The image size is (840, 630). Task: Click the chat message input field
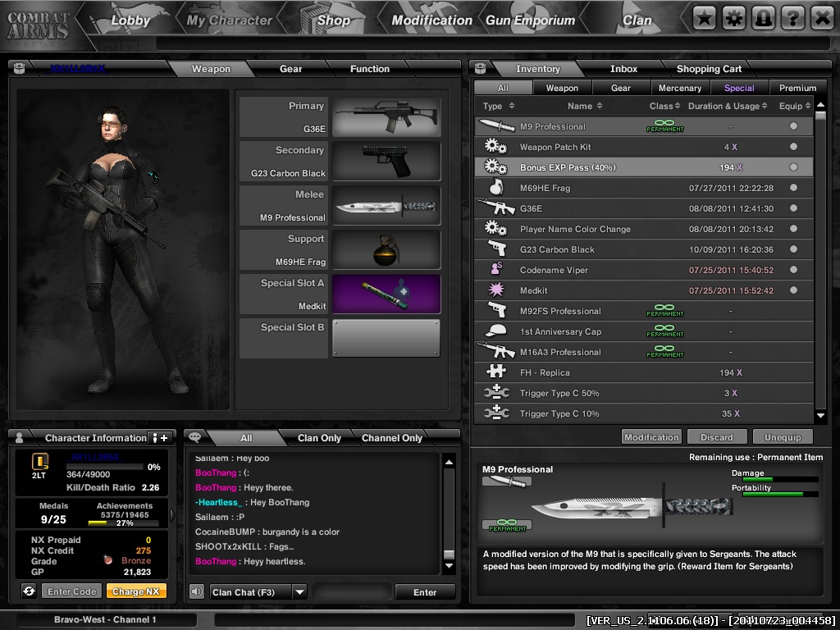pos(353,592)
